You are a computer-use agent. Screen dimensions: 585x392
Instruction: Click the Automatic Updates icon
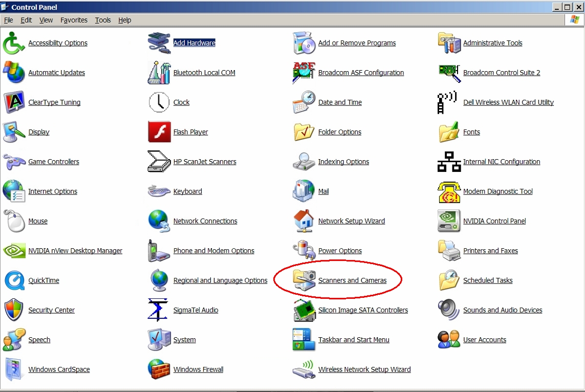point(14,72)
